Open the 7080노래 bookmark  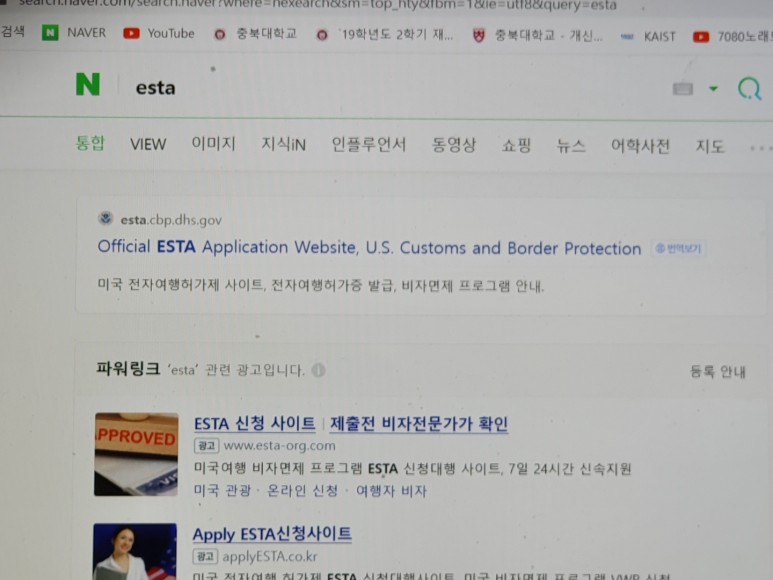click(x=733, y=37)
